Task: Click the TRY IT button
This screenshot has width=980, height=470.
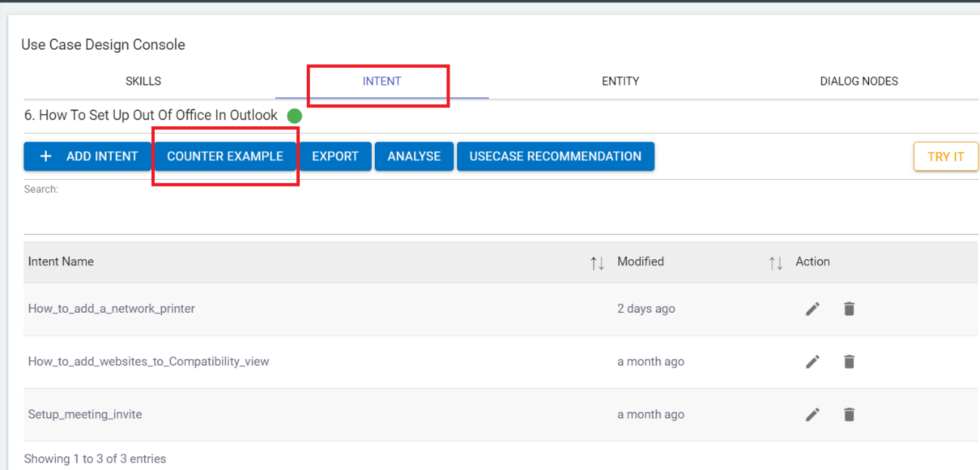Action: [945, 156]
